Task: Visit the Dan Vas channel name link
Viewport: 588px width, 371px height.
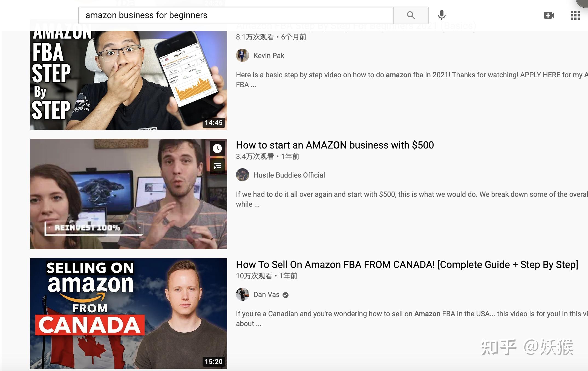Action: 266,295
